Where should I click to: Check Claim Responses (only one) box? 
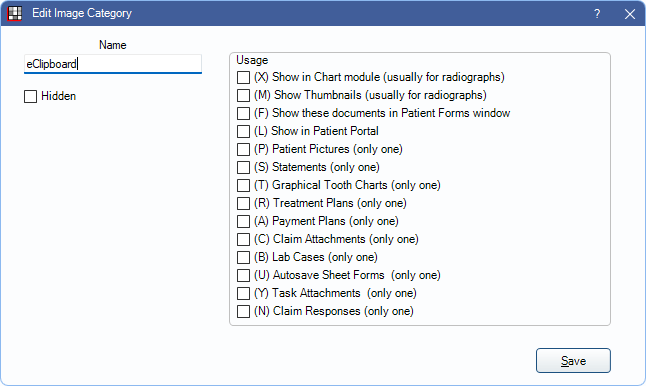243,311
